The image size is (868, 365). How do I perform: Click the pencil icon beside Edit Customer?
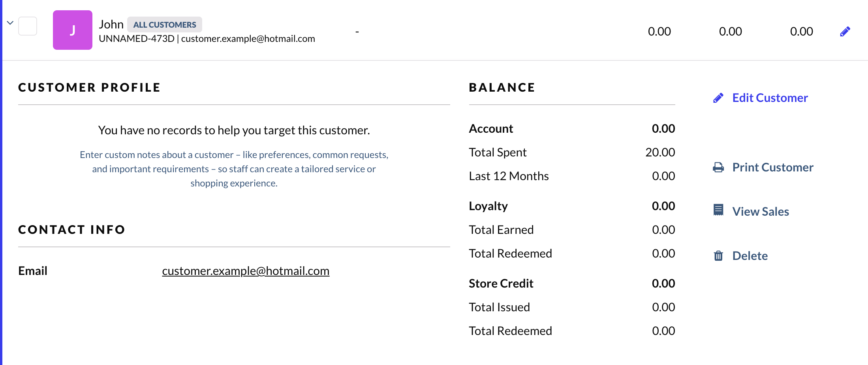pos(718,98)
